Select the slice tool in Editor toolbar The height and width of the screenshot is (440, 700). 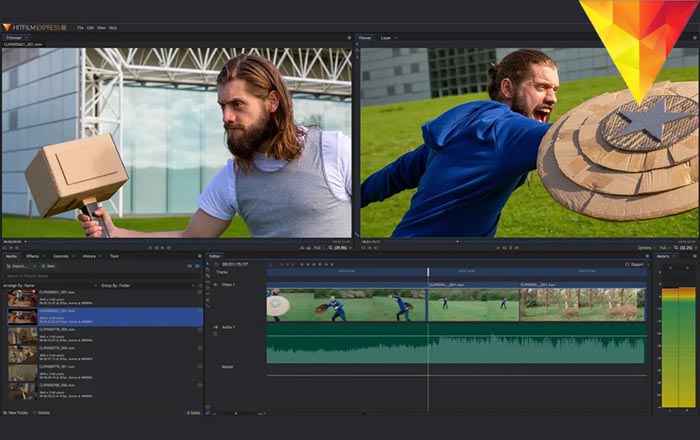(208, 276)
